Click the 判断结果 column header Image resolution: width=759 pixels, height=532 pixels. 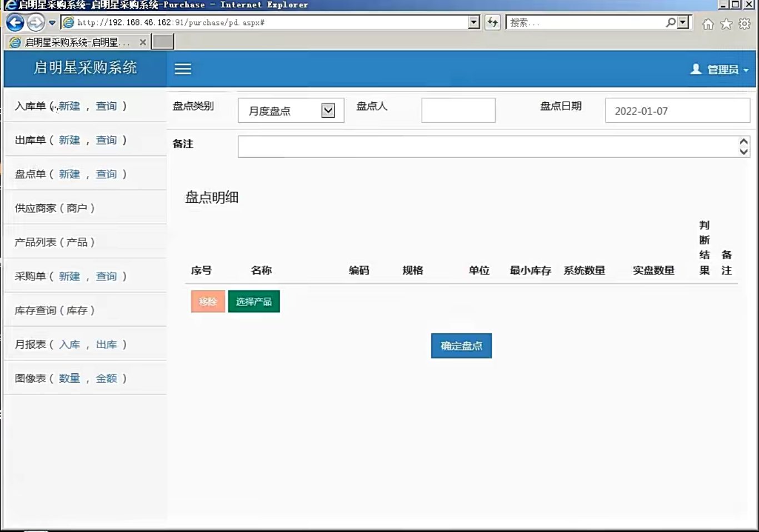pos(705,248)
